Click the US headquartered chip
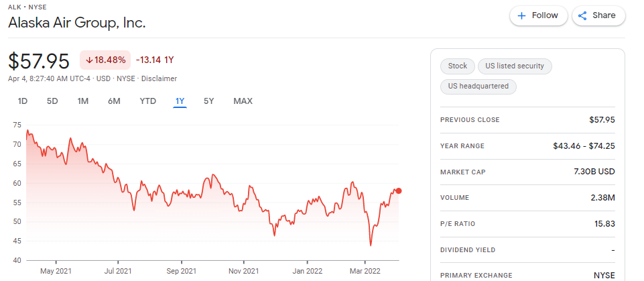The height and width of the screenshot is (281, 644). (x=478, y=87)
